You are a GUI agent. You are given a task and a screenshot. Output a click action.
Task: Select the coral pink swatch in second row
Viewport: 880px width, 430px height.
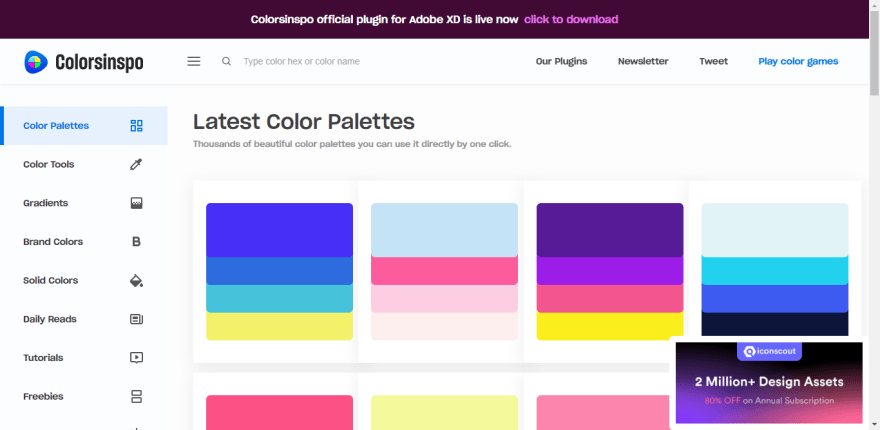pos(279,413)
